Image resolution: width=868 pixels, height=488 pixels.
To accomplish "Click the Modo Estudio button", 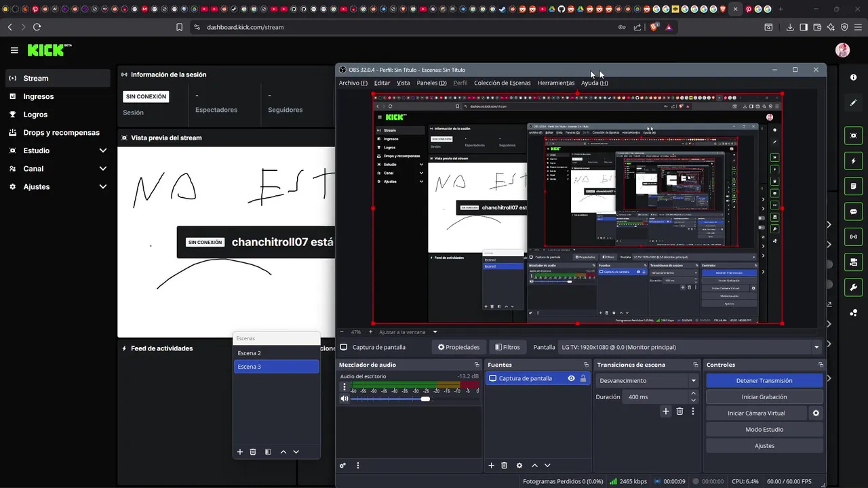I will point(764,430).
